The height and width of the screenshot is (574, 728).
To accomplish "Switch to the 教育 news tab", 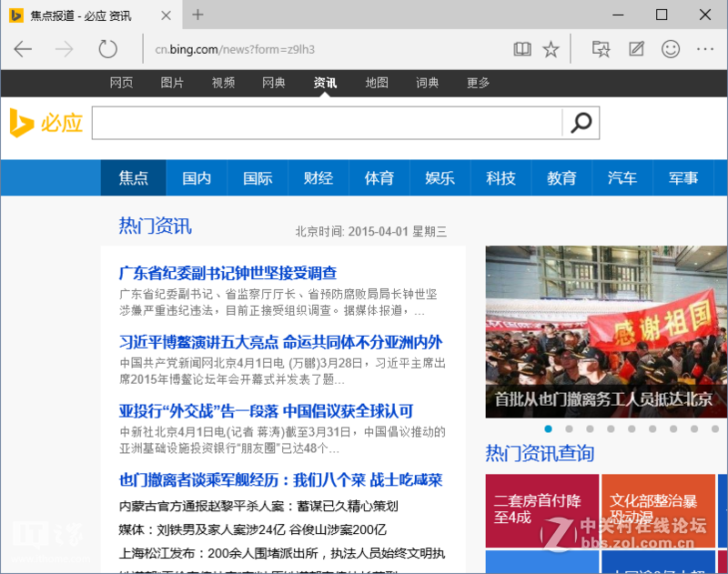I will click(561, 177).
